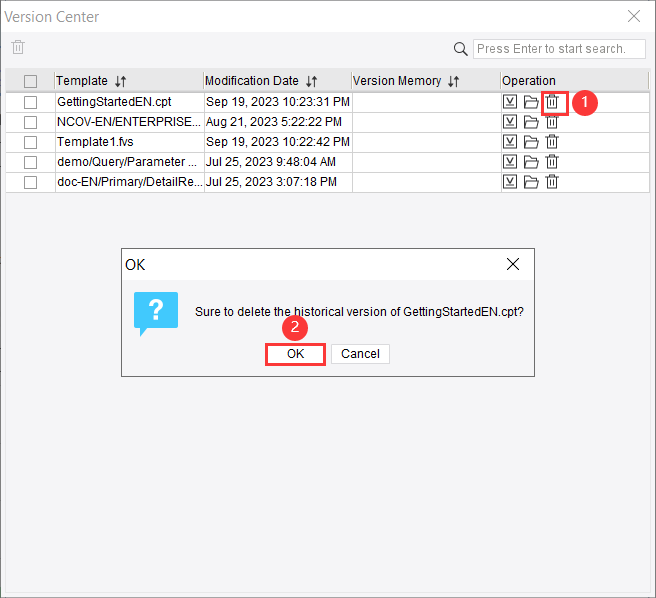Check the demo/Query/Parameter row checkbox

[30, 162]
